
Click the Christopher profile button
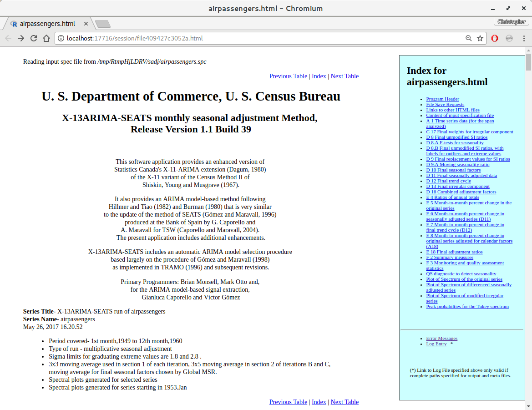(x=512, y=22)
